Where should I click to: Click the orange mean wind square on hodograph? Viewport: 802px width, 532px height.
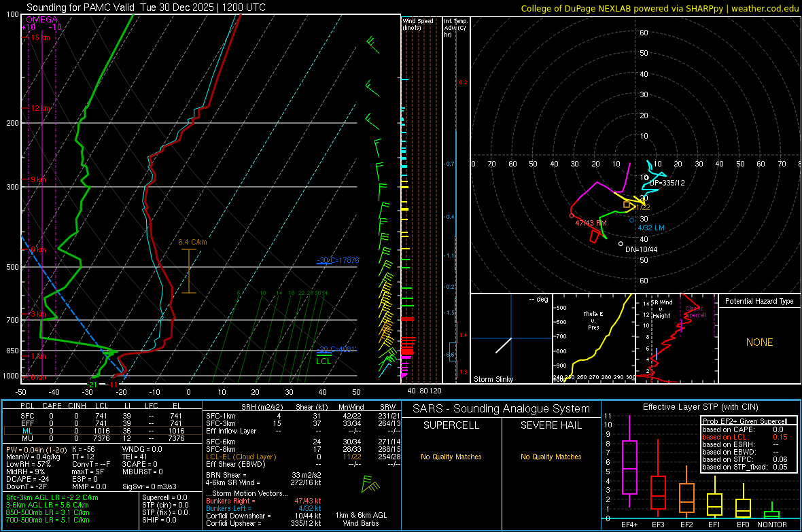coord(627,205)
